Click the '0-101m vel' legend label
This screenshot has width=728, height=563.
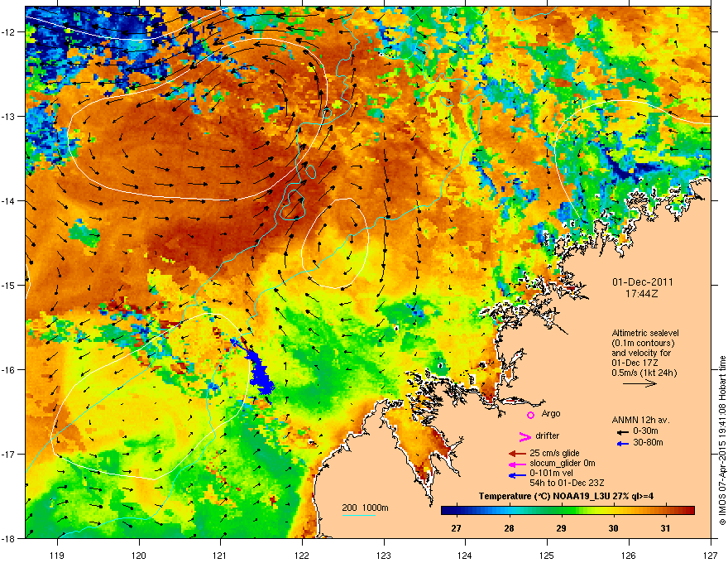click(x=551, y=474)
